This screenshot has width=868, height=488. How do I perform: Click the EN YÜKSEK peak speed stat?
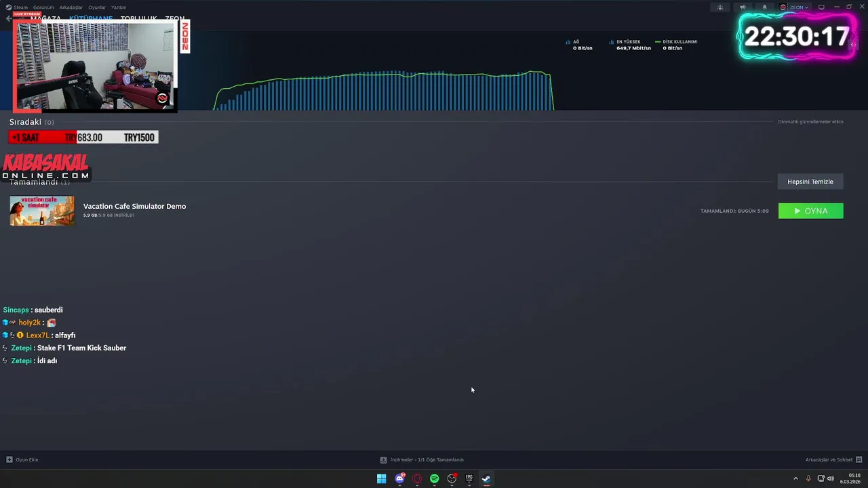630,45
